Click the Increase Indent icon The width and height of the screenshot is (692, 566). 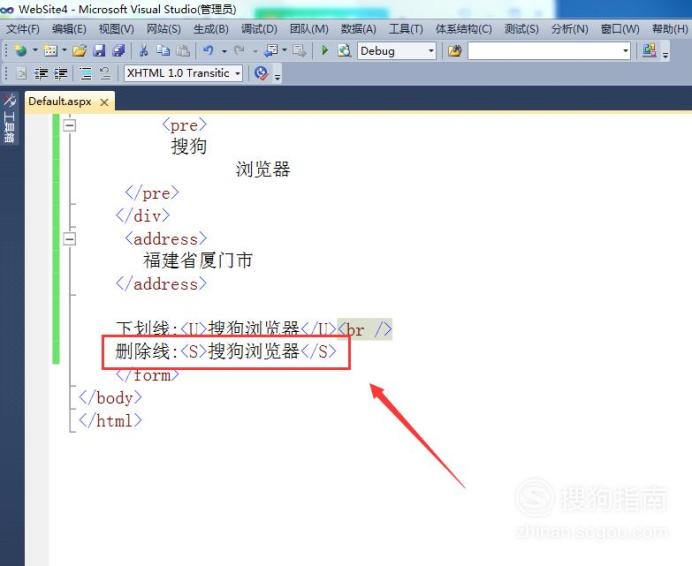point(61,73)
